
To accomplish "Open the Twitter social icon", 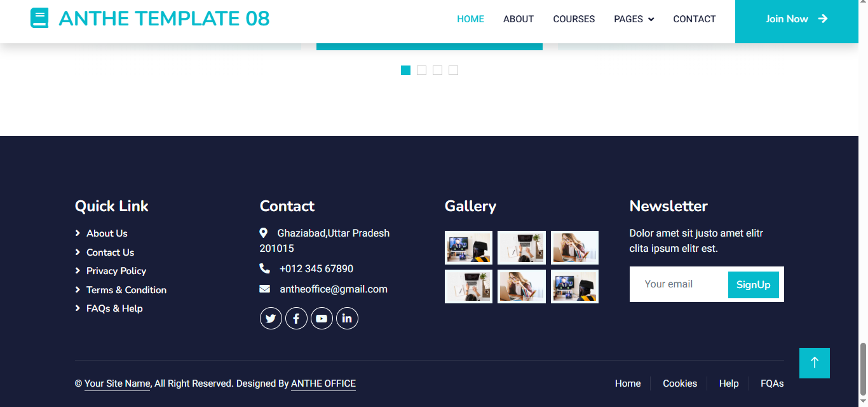I will (271, 318).
